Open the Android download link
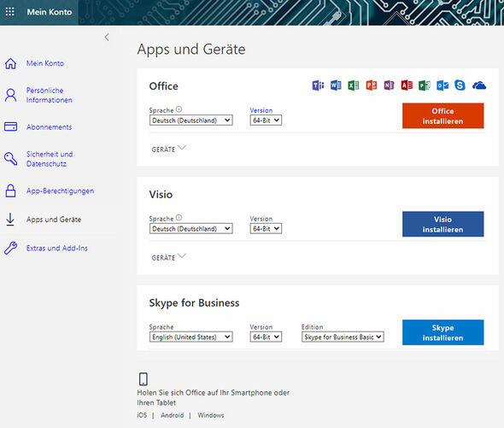The width and height of the screenshot is (504, 428). 173,415
